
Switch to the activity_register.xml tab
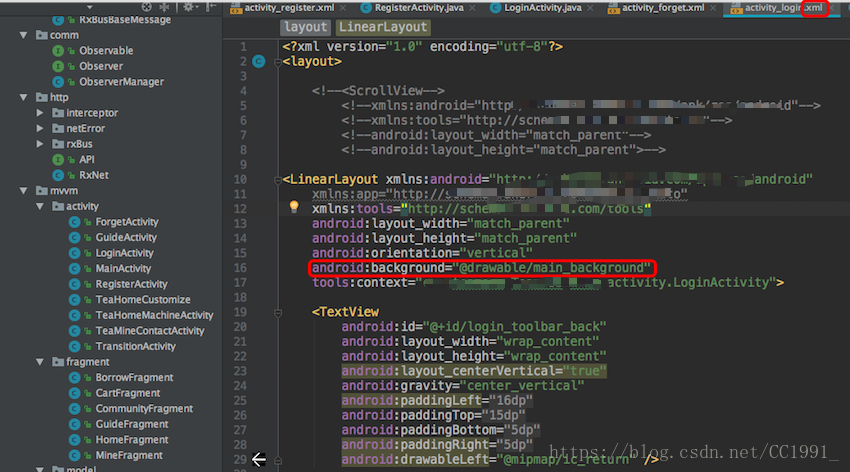288,8
